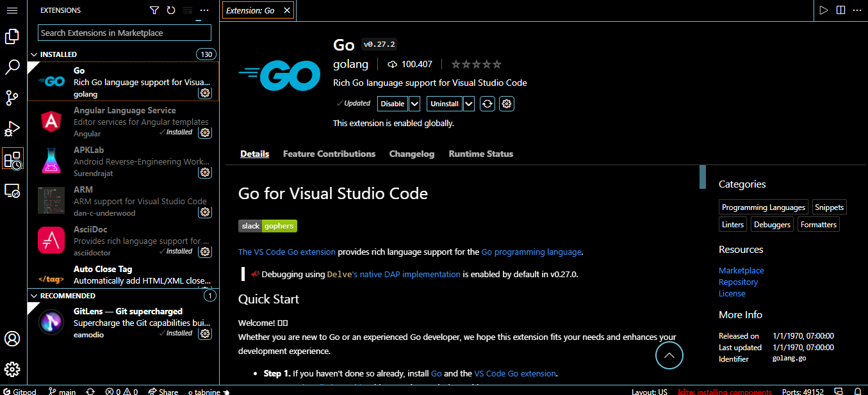Open the gear menu for ARM extension
The height and width of the screenshot is (395, 868).
(205, 212)
